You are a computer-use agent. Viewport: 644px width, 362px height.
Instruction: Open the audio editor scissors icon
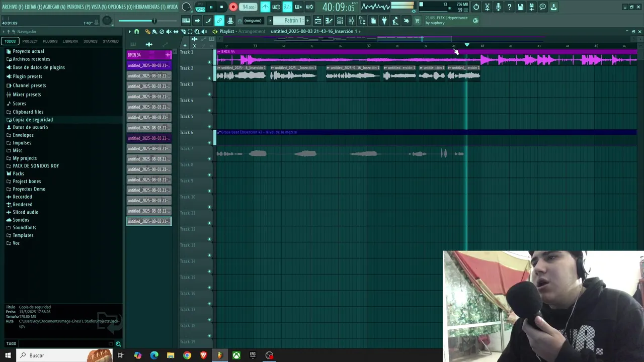pyautogui.click(x=487, y=7)
